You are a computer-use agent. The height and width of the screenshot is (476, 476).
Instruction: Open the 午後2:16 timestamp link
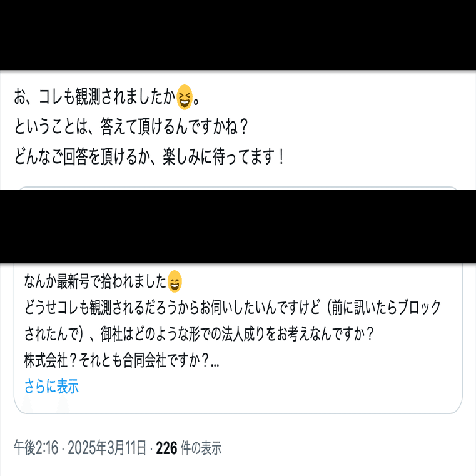(x=36, y=448)
